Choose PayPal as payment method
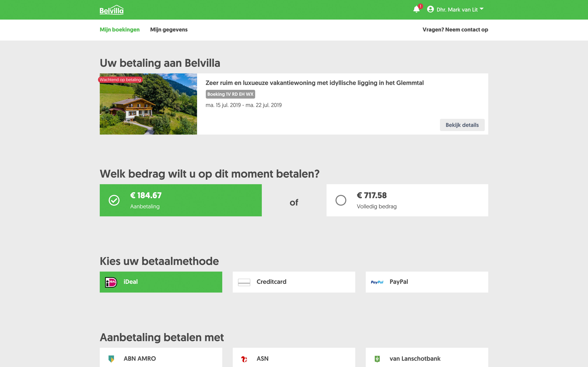 click(427, 282)
